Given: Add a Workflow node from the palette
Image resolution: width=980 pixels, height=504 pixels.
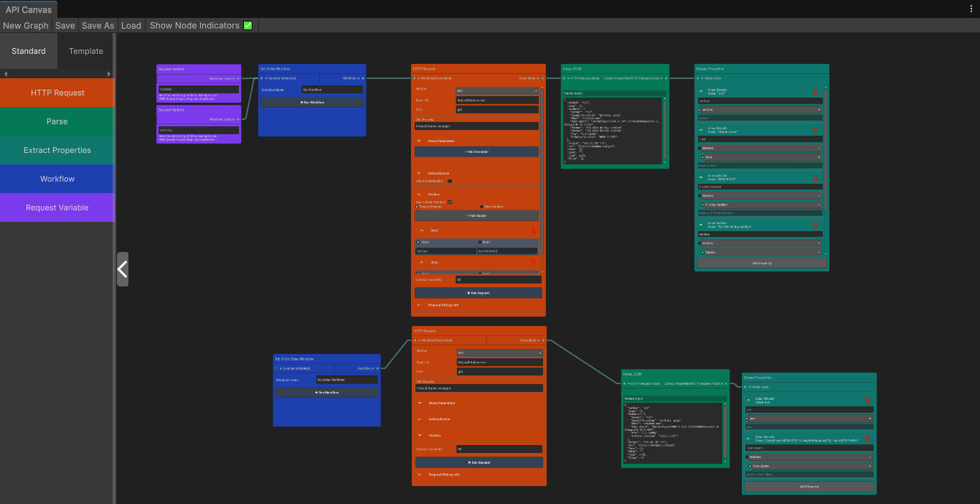Looking at the screenshot, I should (57, 179).
